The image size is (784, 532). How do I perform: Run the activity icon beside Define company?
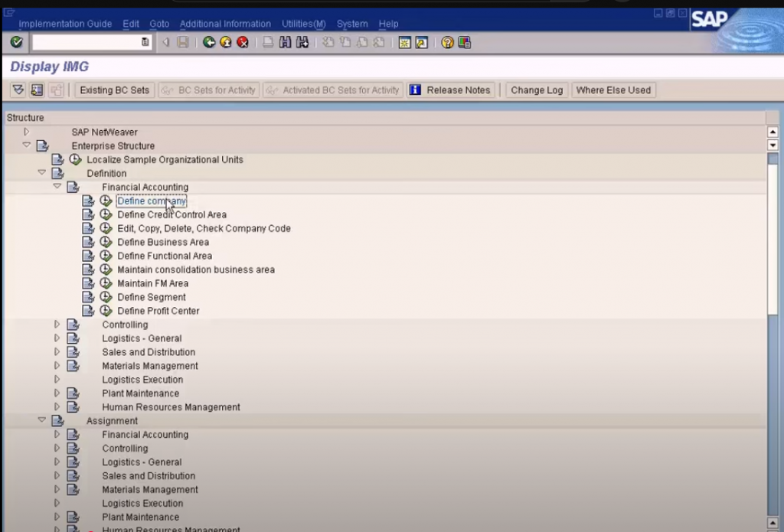point(106,201)
